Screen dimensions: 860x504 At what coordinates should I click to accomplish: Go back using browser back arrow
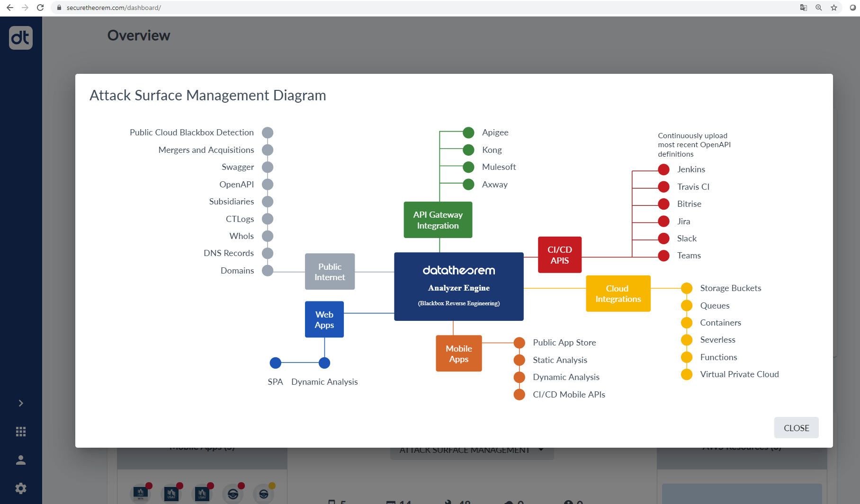click(x=10, y=8)
